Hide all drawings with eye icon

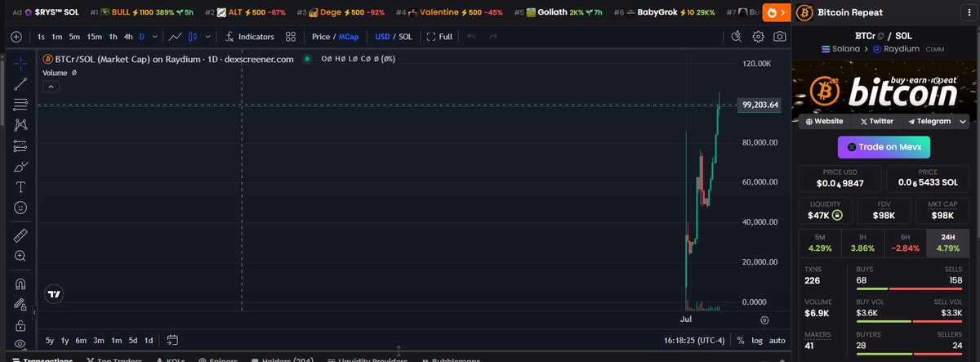20,345
